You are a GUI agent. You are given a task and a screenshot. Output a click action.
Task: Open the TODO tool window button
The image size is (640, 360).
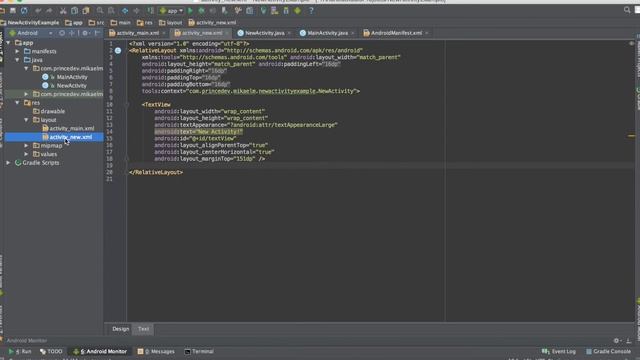coord(51,351)
